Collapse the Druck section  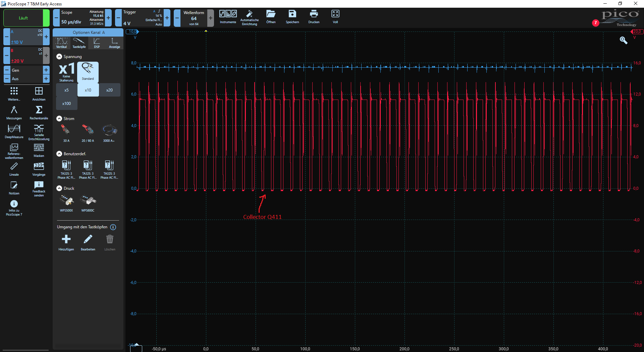pyautogui.click(x=59, y=188)
